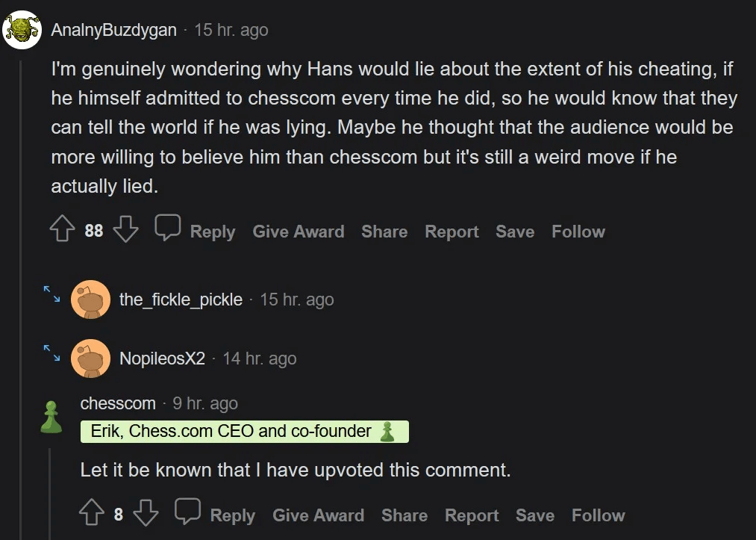Image resolution: width=756 pixels, height=540 pixels.
Task: Click chesscom green pawn avatar
Action: 51,417
